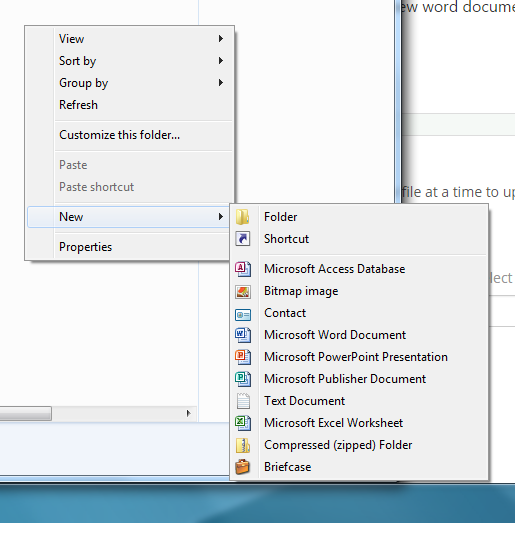Viewport: 515px width, 548px height.
Task: Expand the Group by submenu arrow
Action: pos(220,82)
